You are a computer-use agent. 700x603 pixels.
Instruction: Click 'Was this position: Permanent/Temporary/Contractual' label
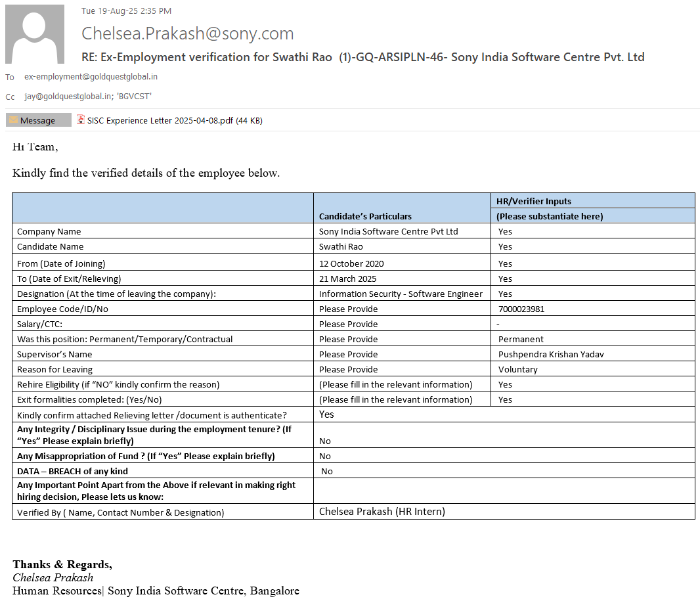point(125,340)
